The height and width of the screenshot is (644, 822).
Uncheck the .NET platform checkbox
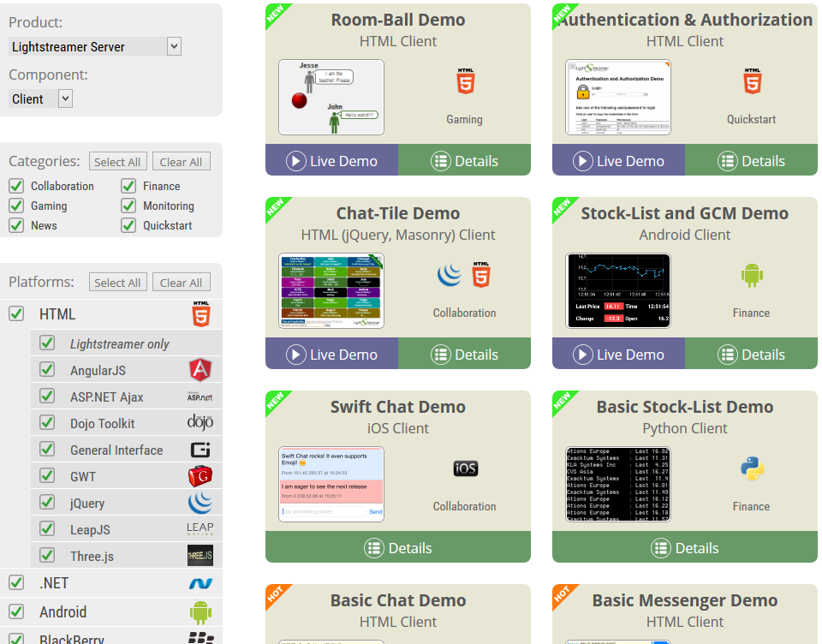(x=16, y=582)
